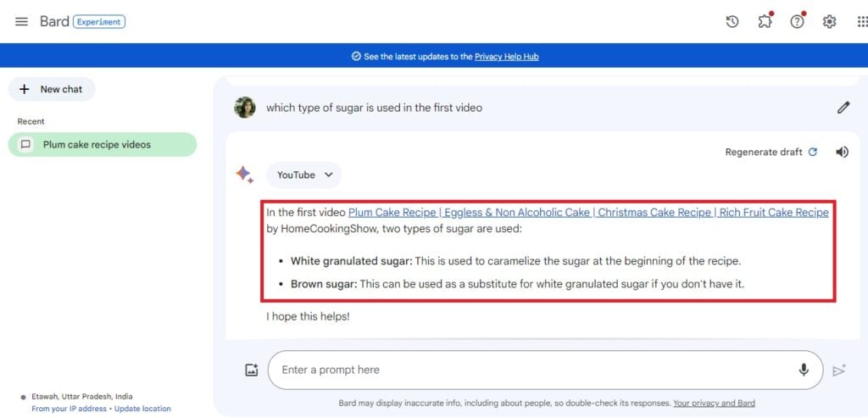Start a New chat
Image resolution: width=868 pixels, height=418 pixels.
tap(52, 89)
